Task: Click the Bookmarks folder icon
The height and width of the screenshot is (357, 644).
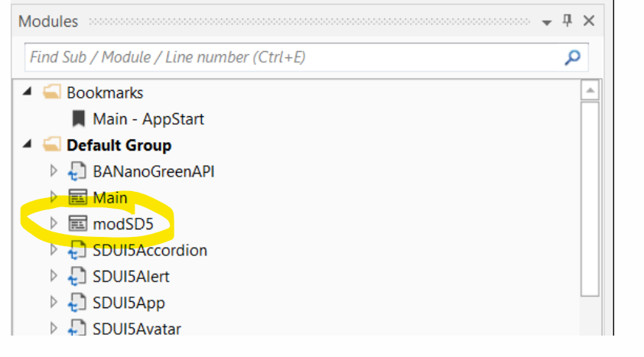Action: click(51, 92)
